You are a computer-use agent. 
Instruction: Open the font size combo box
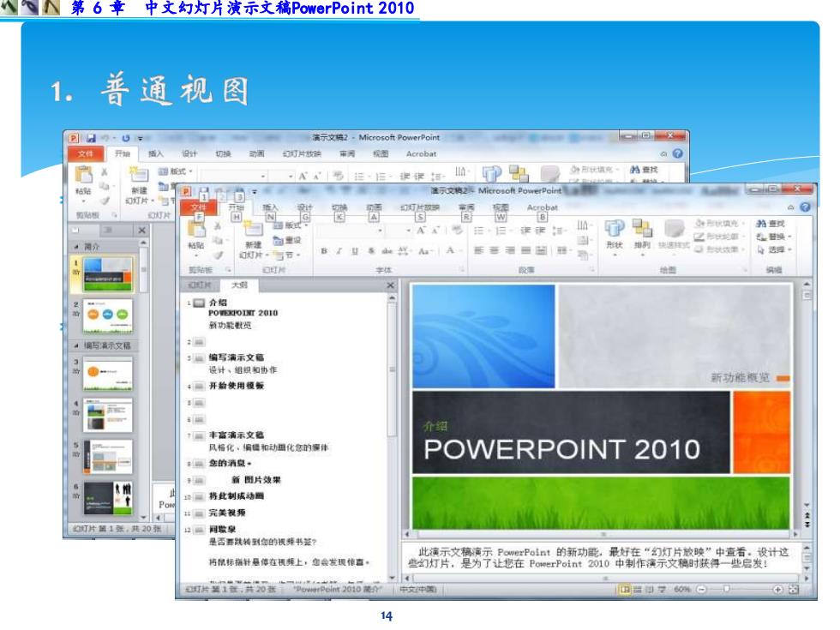click(399, 231)
